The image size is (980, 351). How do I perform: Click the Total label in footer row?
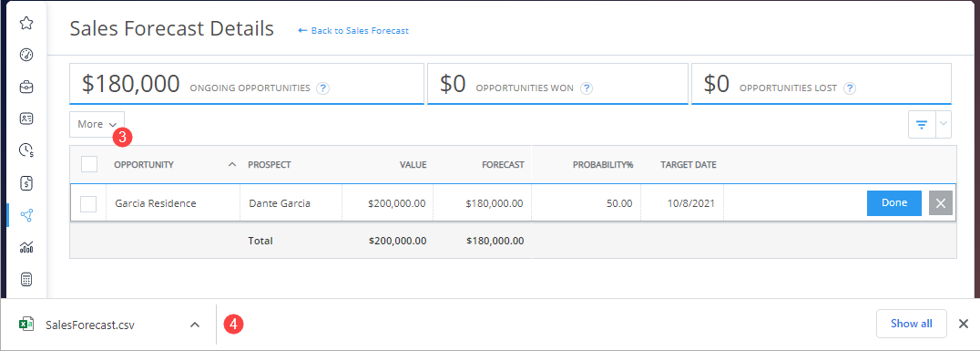(260, 241)
